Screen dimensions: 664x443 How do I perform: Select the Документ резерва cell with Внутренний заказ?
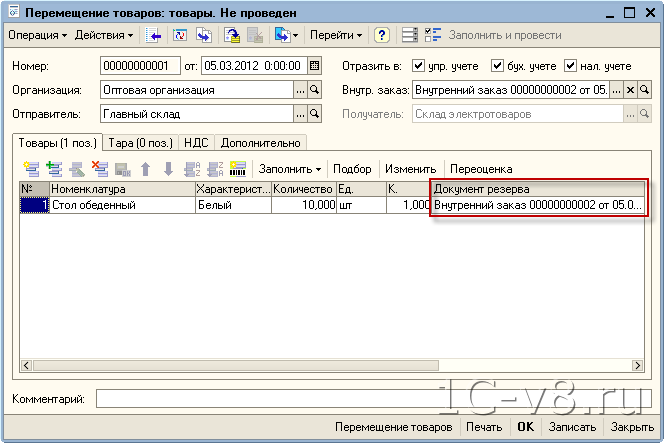coord(538,205)
